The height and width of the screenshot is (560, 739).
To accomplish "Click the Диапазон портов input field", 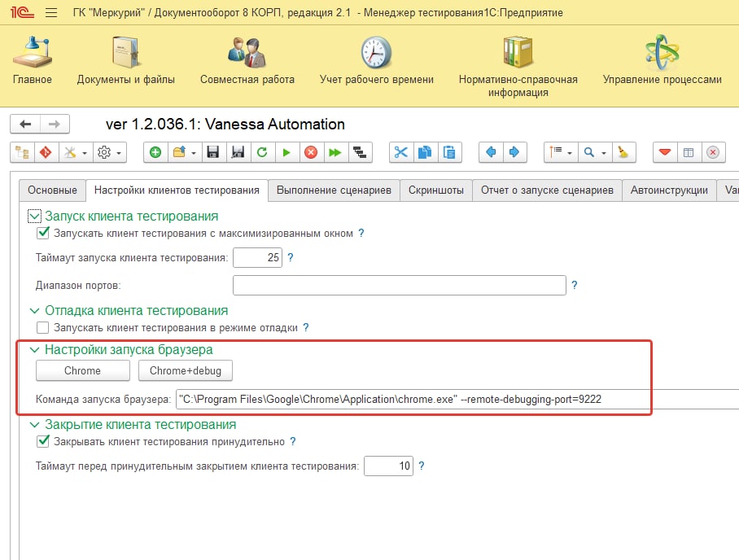I will point(399,285).
